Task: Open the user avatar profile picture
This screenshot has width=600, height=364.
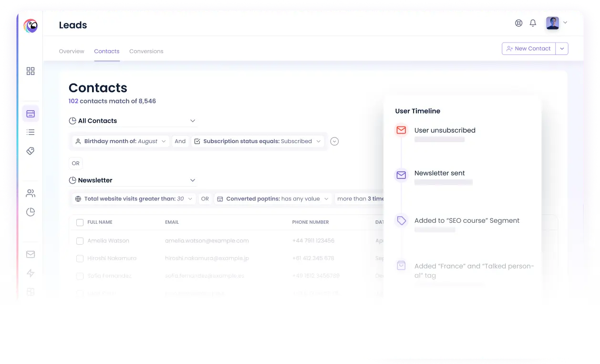Action: point(552,23)
